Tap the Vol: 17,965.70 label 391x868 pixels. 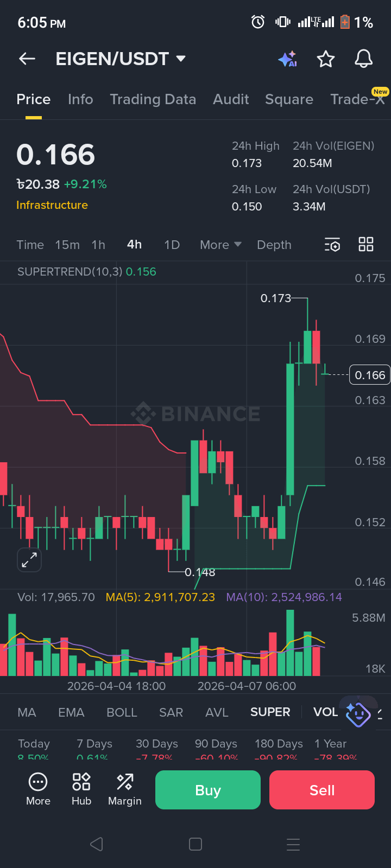(56, 597)
